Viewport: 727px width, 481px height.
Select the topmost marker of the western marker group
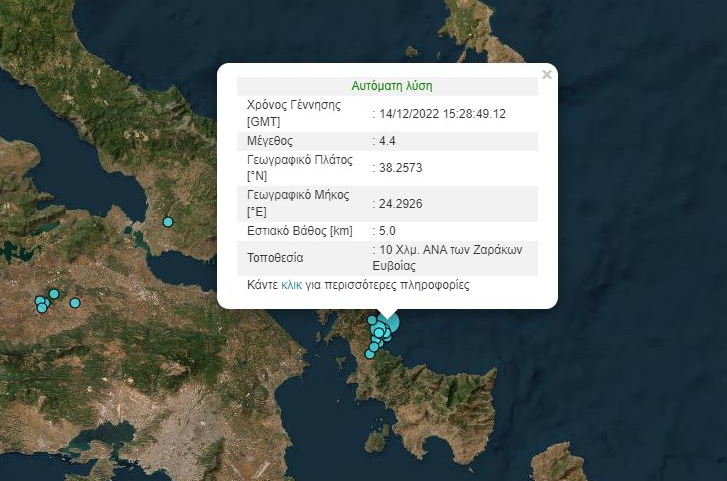(x=54, y=294)
